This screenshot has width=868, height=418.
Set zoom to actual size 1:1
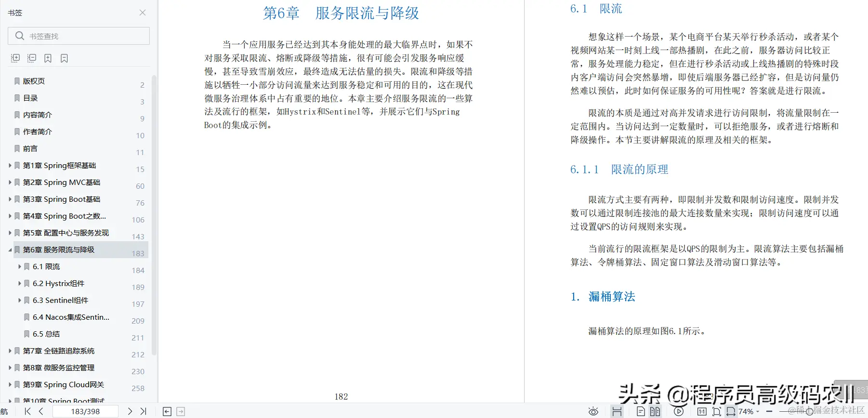point(702,411)
